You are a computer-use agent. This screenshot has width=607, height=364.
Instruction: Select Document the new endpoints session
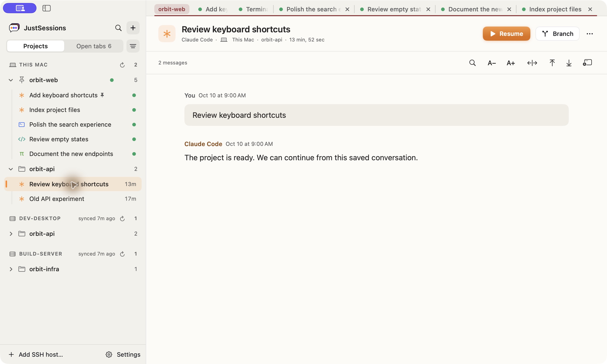73,154
